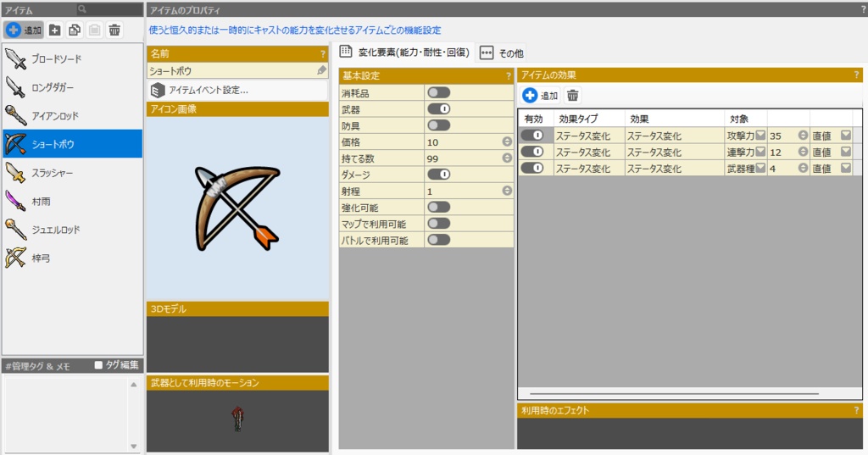Click the help icon on 名前 header
The height and width of the screenshot is (455, 868).
pos(323,53)
